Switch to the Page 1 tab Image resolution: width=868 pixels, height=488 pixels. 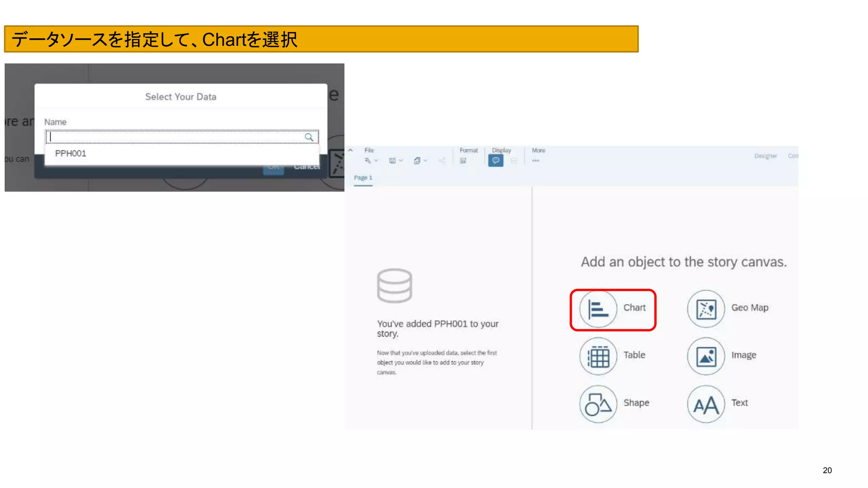tap(363, 178)
